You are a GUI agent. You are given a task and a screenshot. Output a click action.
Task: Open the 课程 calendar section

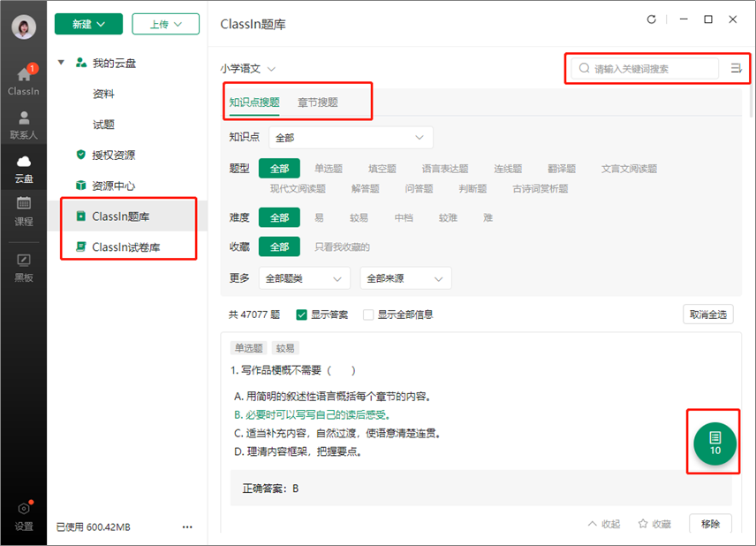24,211
